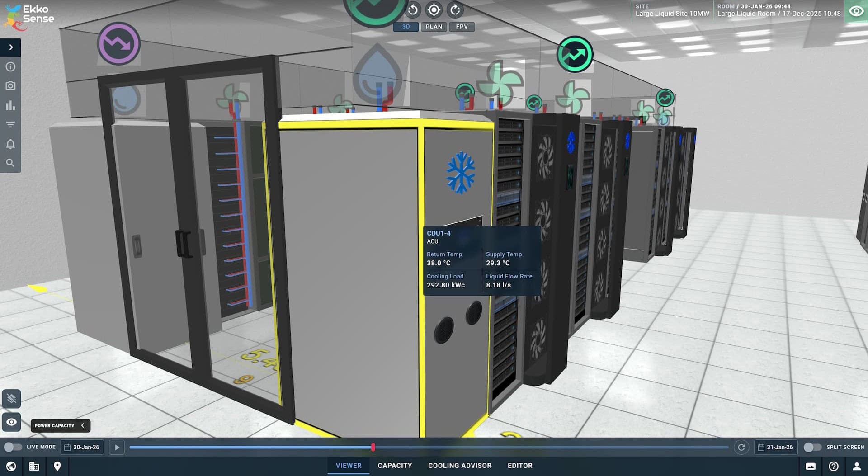Expand the left sidebar with chevron arrow
Image resolution: width=868 pixels, height=476 pixels.
11,47
